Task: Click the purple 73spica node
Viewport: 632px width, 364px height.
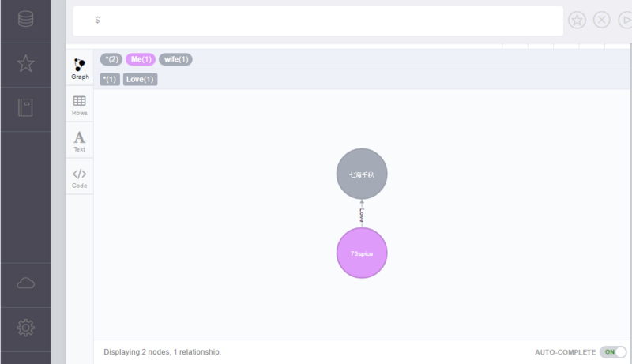Action: 362,253
